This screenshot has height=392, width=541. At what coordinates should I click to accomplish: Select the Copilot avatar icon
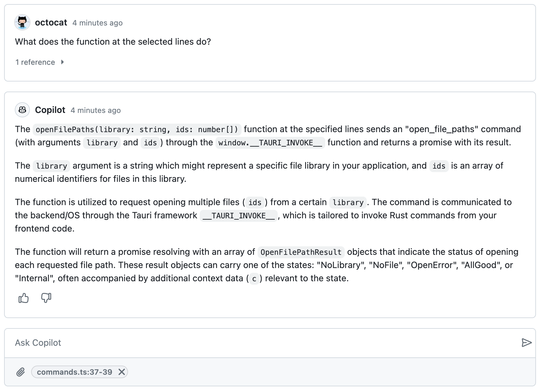point(22,110)
